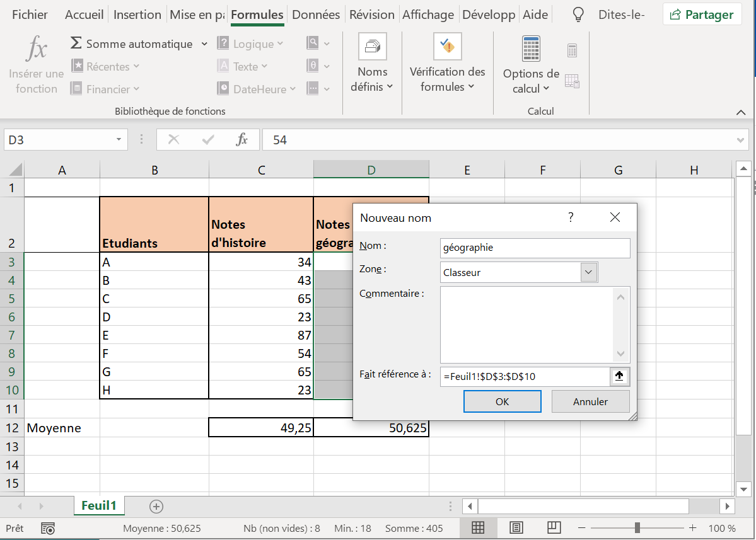Open the Aide tab
The height and width of the screenshot is (540, 756).
click(535, 15)
